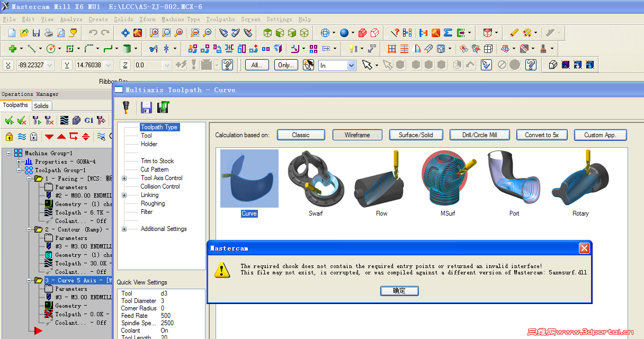The width and height of the screenshot is (644, 339).
Task: Click the Open file folder icon
Action: pyautogui.click(x=24, y=33)
